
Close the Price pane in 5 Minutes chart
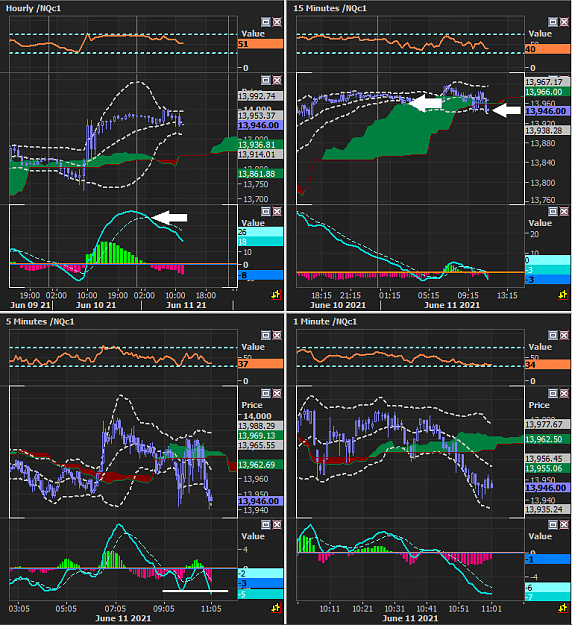277,393
